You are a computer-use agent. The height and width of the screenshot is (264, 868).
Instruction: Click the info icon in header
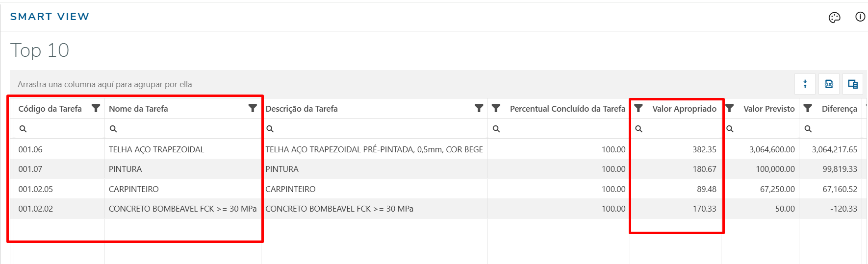(860, 17)
